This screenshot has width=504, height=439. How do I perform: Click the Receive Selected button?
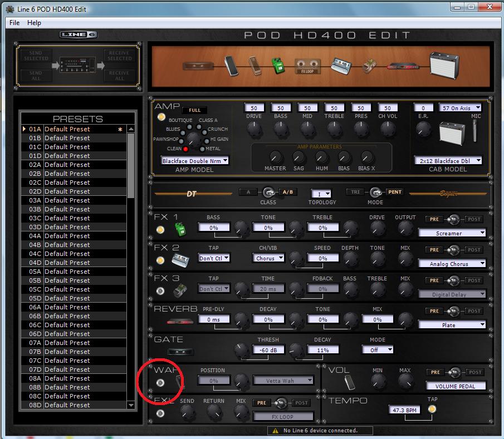119,56
